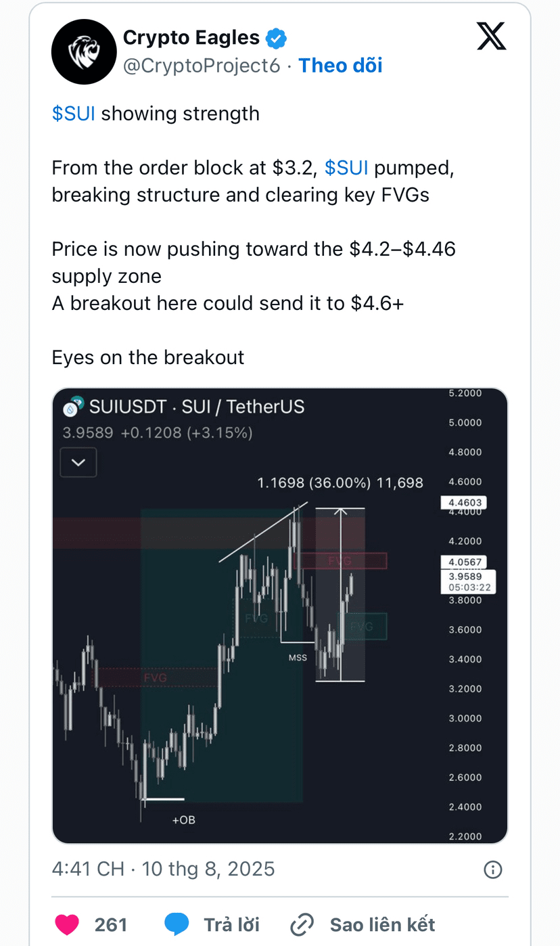
Task: Click the Trả lời reply label
Action: coord(232,924)
